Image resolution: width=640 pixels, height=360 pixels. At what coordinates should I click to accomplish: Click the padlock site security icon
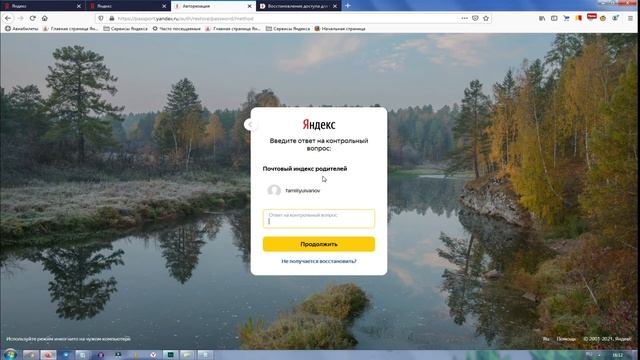111,18
